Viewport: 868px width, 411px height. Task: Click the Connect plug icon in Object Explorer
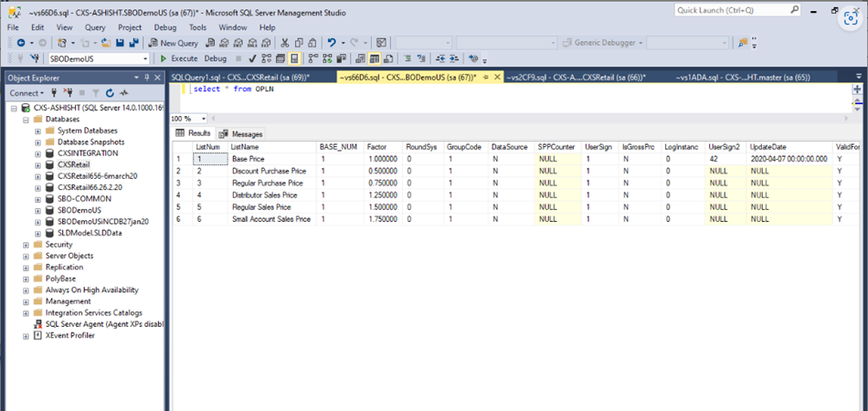click(54, 93)
